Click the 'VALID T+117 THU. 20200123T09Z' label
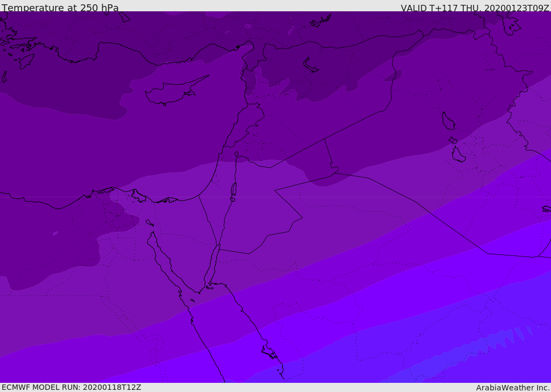 [475, 8]
